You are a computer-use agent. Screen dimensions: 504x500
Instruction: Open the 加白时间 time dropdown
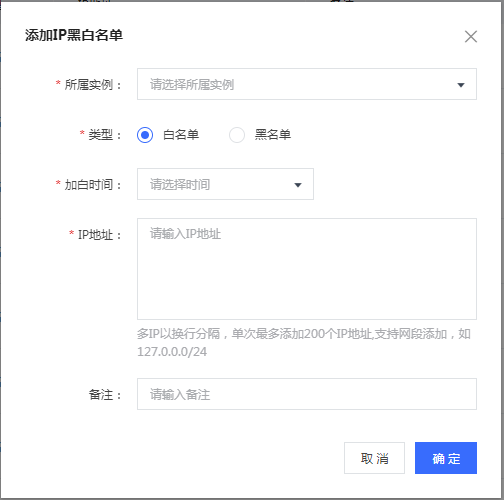pyautogui.click(x=225, y=184)
